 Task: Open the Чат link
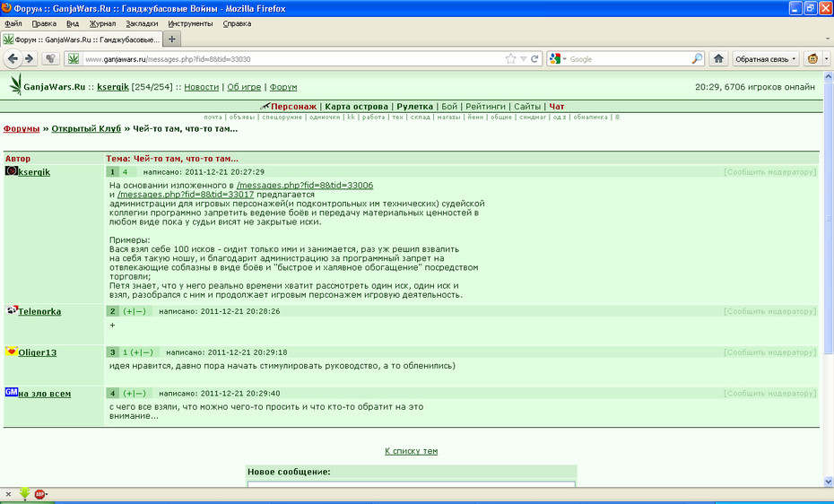(x=556, y=107)
